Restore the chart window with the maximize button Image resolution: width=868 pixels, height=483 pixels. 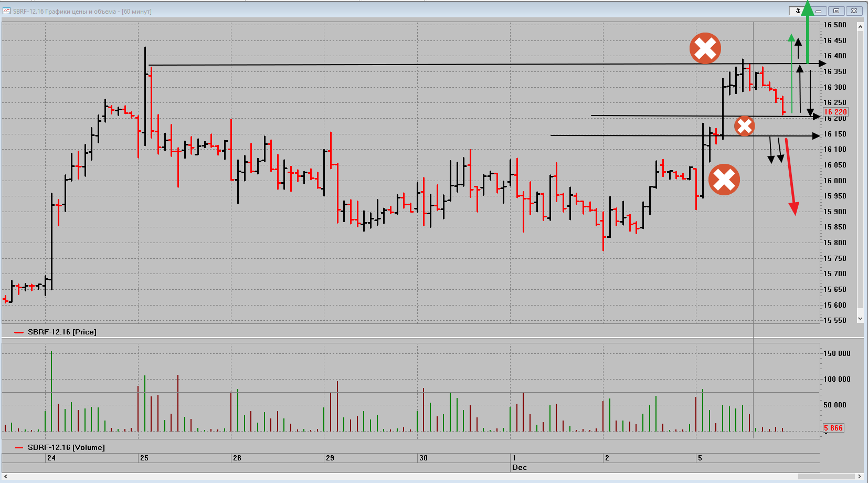[837, 11]
